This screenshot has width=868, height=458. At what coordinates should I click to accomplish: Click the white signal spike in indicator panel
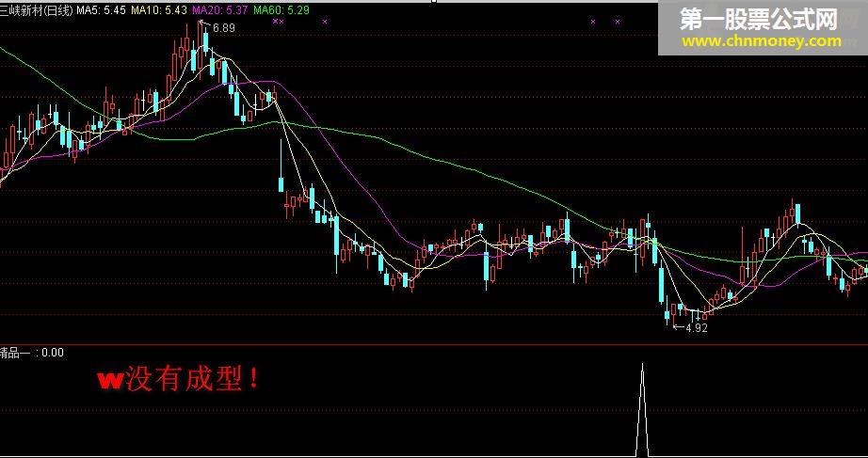click(x=642, y=409)
